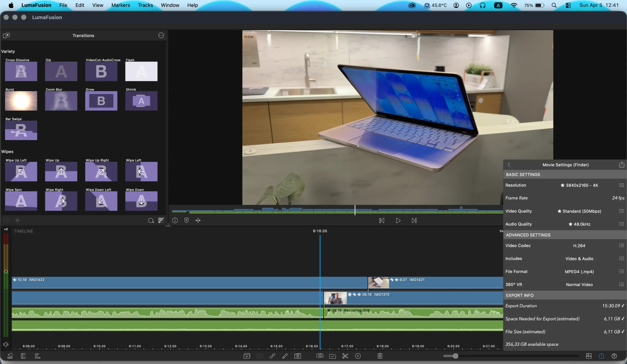Click the scissors split clip icon

coord(345,356)
